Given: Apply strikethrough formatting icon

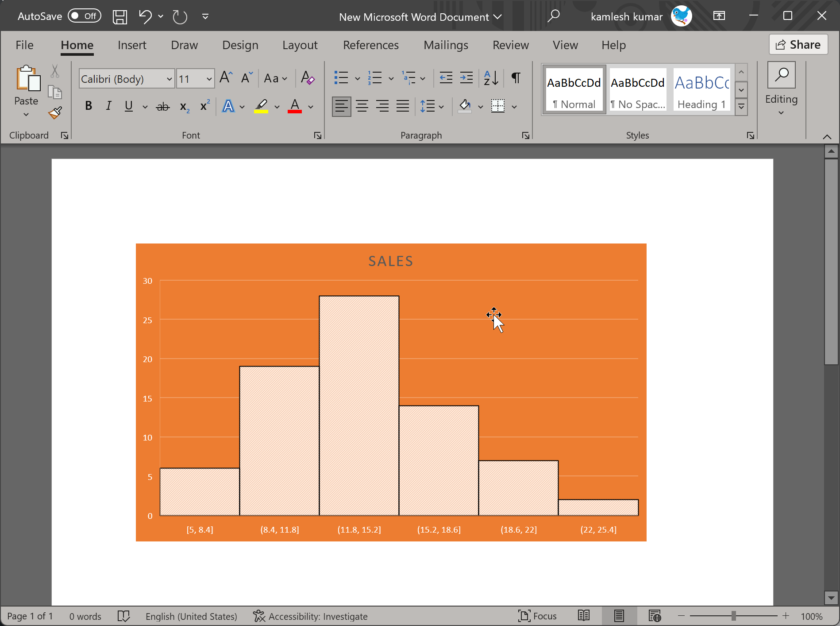Looking at the screenshot, I should tap(163, 106).
